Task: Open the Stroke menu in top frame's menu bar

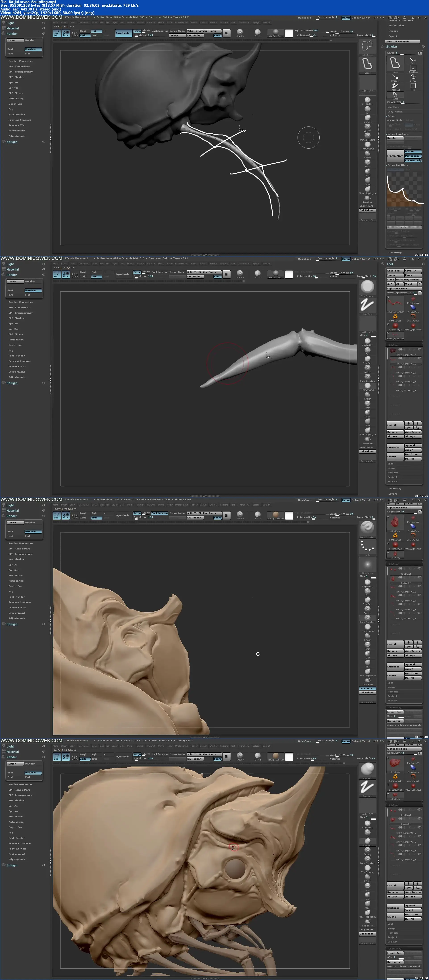Action: coord(213,23)
